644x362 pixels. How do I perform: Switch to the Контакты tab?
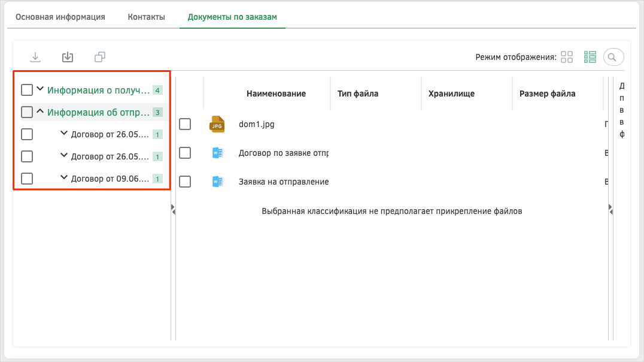point(146,17)
